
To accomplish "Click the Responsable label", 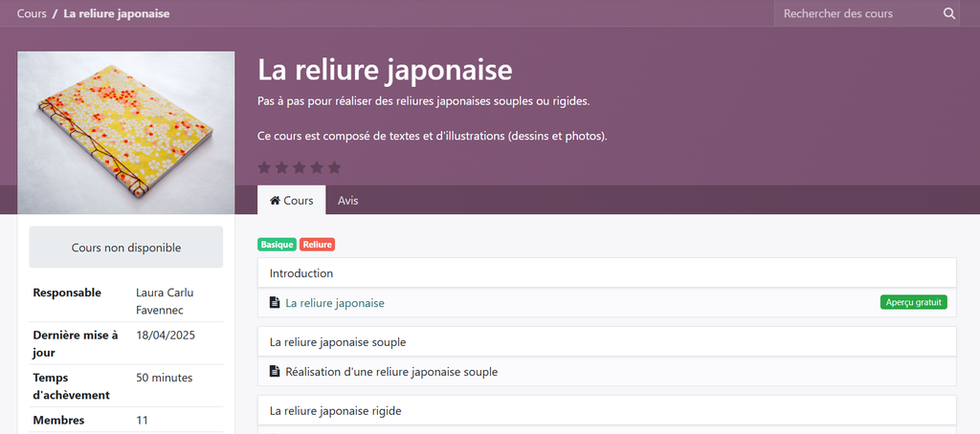I will click(67, 293).
